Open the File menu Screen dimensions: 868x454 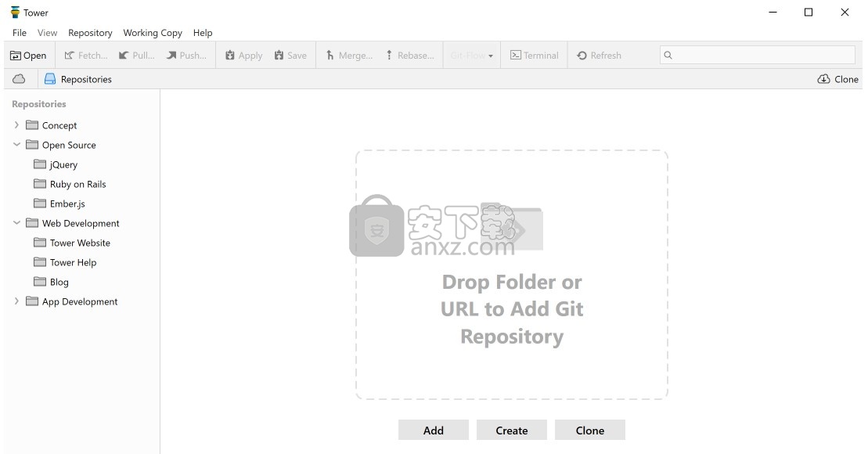[x=20, y=33]
